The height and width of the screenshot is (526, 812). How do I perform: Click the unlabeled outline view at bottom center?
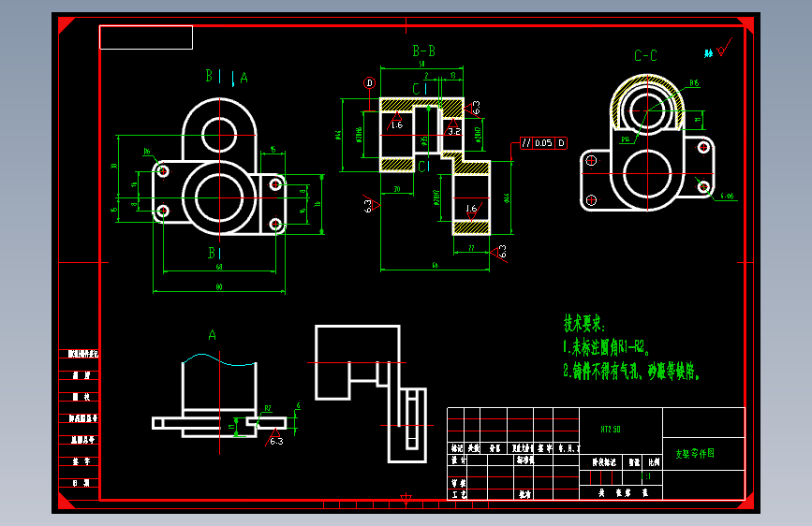(371, 393)
